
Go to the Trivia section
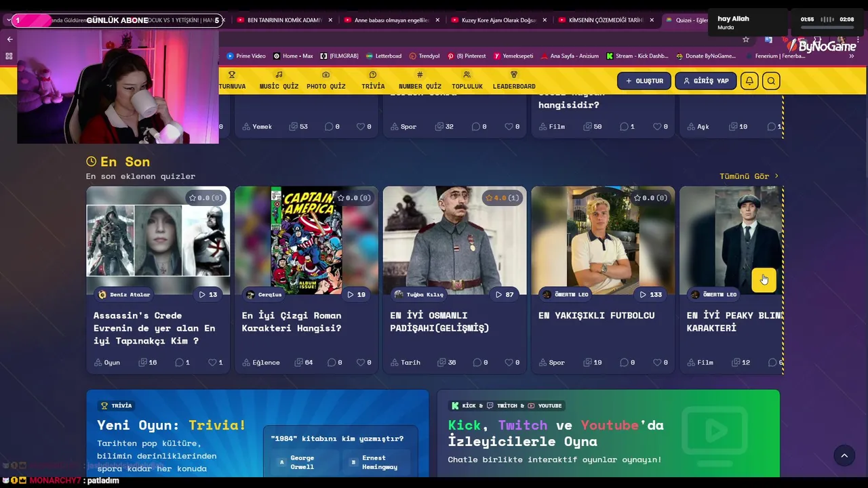[373, 81]
